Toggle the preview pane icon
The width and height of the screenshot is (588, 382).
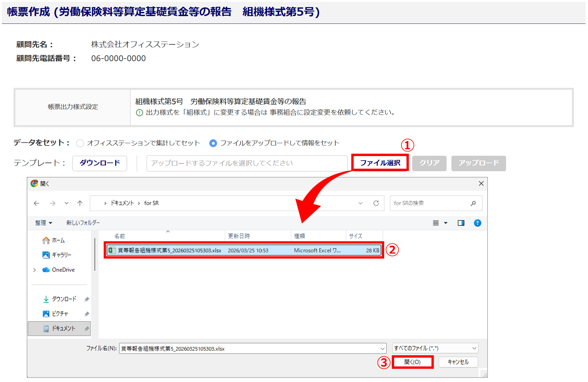coord(461,223)
